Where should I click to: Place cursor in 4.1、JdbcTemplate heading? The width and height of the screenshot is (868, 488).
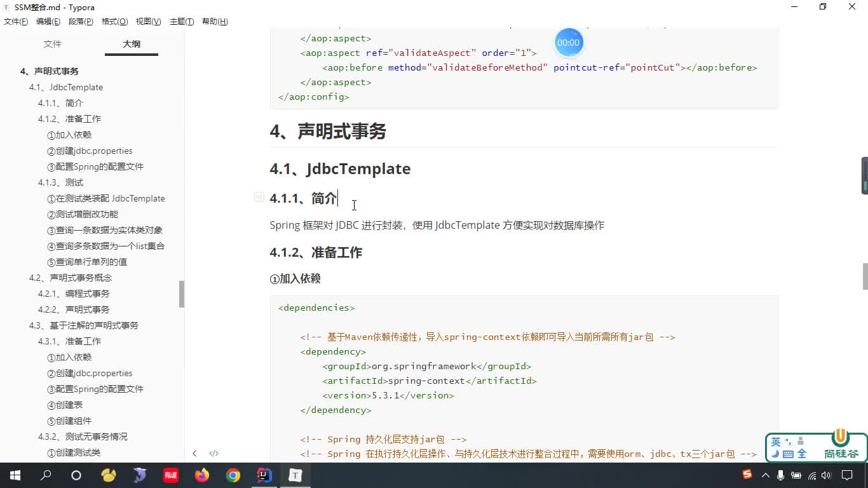click(340, 168)
